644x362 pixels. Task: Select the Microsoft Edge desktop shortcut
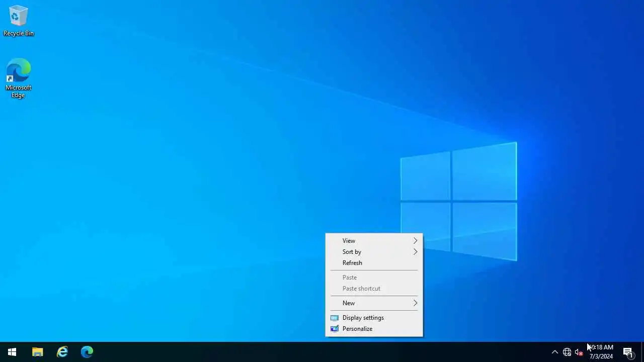19,78
